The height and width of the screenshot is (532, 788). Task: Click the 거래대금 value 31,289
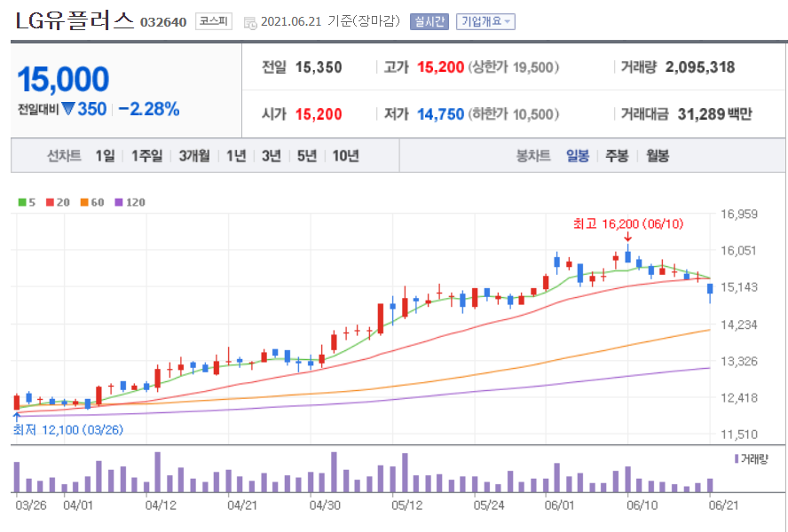coord(702,114)
